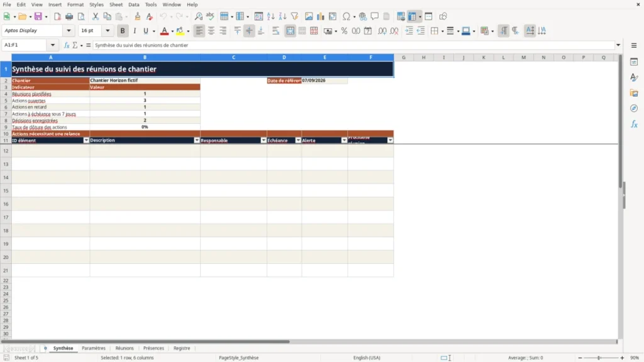Click the Merge and Center Cells icon
This screenshot has height=362, width=644.
[290, 31]
